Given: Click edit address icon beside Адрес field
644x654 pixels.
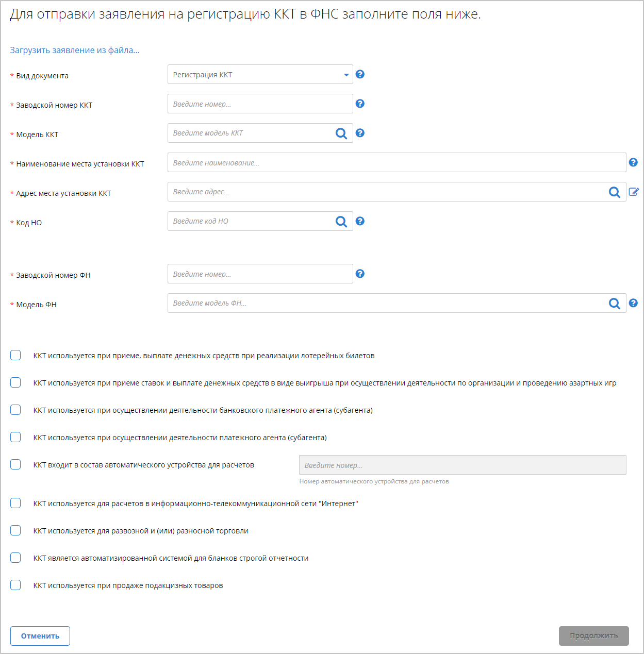Looking at the screenshot, I should [x=634, y=192].
